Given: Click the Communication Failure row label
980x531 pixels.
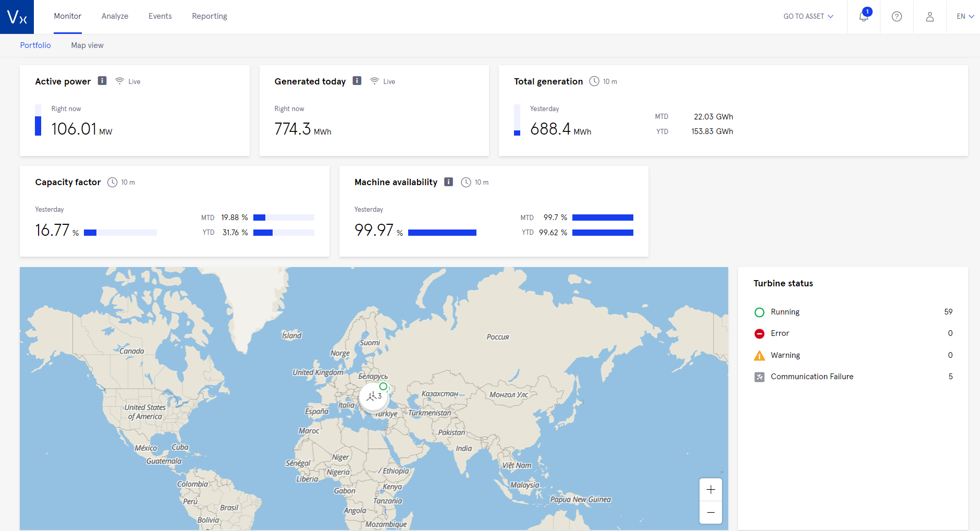Looking at the screenshot, I should pyautogui.click(x=812, y=377).
